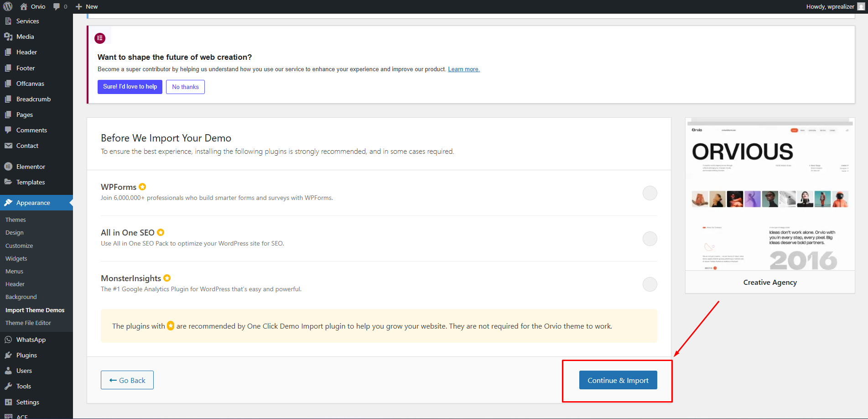Click the star badge next to WPForms
Image resolution: width=868 pixels, height=419 pixels.
click(x=142, y=187)
